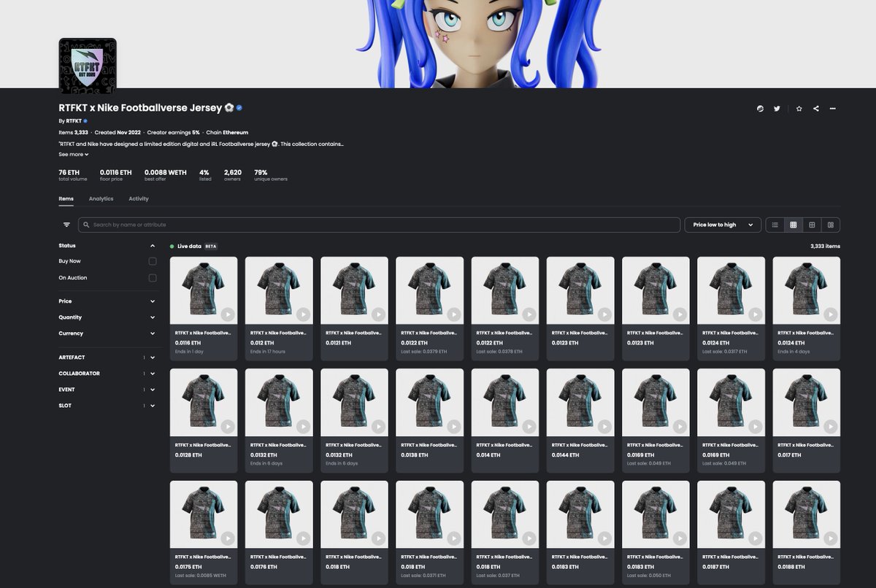Open the RTFKT creator profile link

[x=74, y=120]
